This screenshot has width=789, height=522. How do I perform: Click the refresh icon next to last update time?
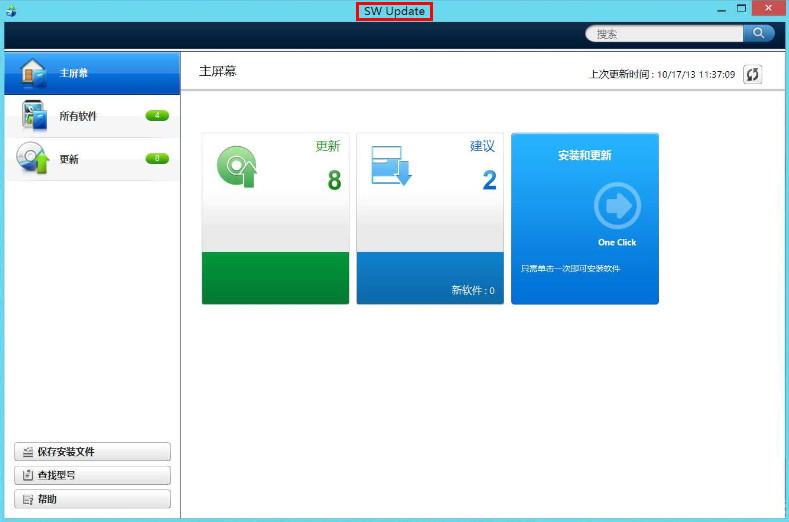[x=752, y=74]
